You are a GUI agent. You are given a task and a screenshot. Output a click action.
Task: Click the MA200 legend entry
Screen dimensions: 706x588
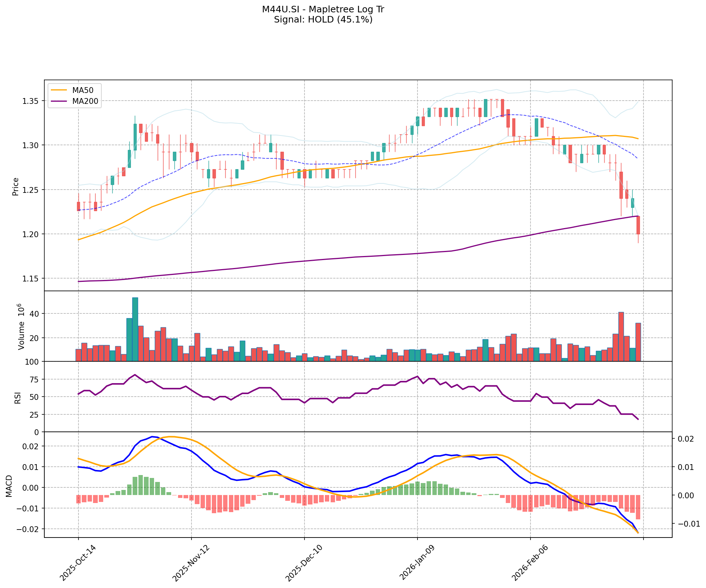(85, 101)
